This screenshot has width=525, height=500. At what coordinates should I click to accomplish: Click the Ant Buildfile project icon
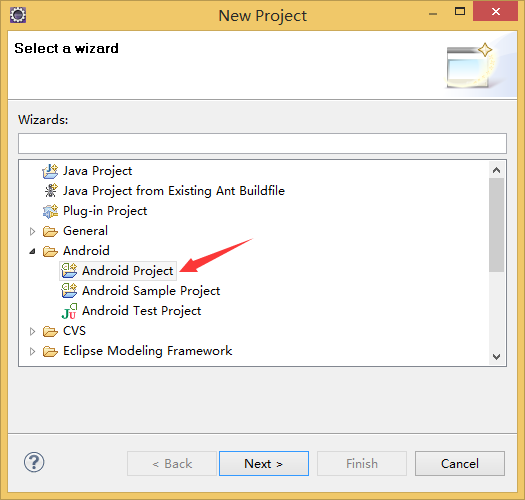pyautogui.click(x=51, y=191)
